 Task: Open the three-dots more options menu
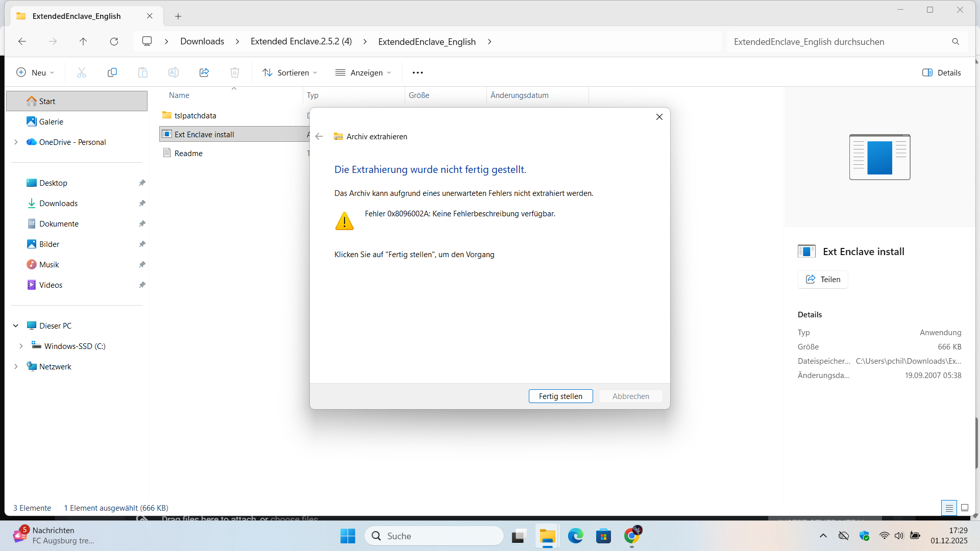point(418,72)
